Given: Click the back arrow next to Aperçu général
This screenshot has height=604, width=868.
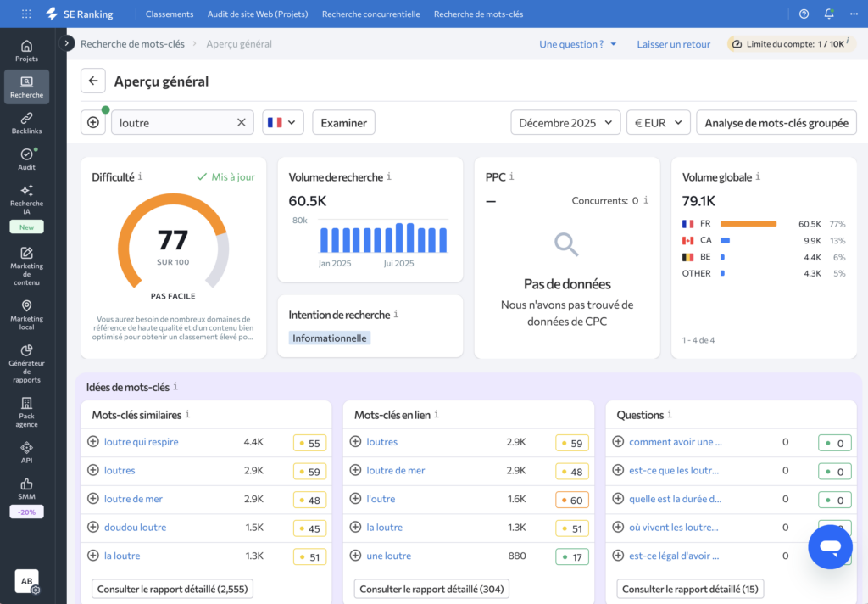Looking at the screenshot, I should click(93, 81).
